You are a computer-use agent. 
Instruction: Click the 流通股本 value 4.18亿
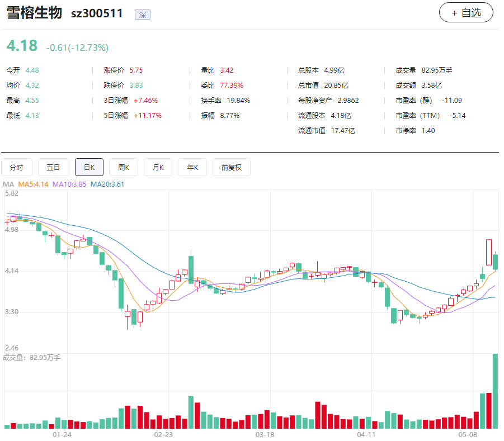(x=341, y=116)
